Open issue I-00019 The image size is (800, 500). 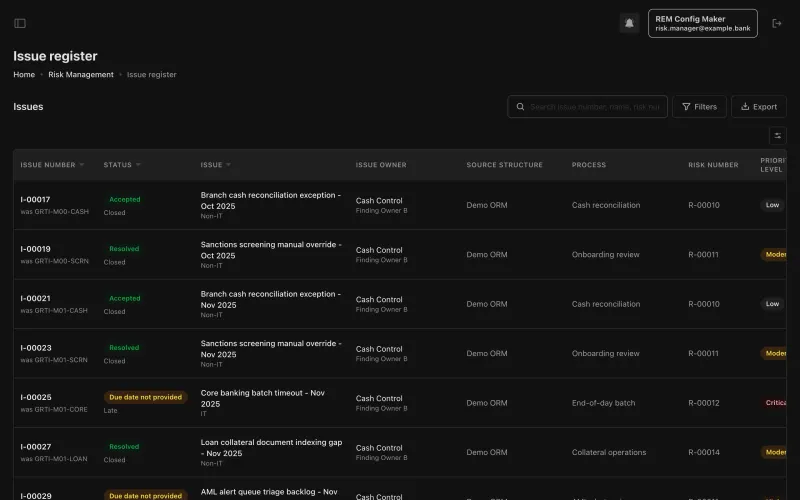click(35, 249)
